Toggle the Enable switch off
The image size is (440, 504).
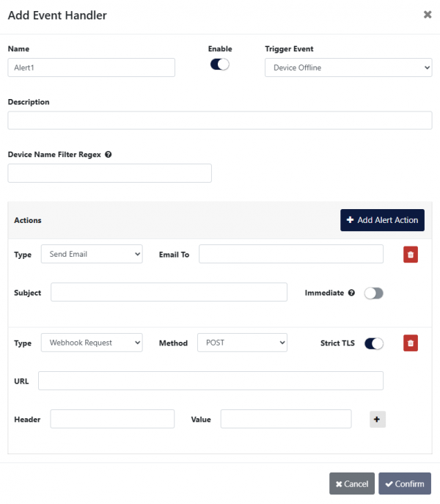tap(220, 65)
